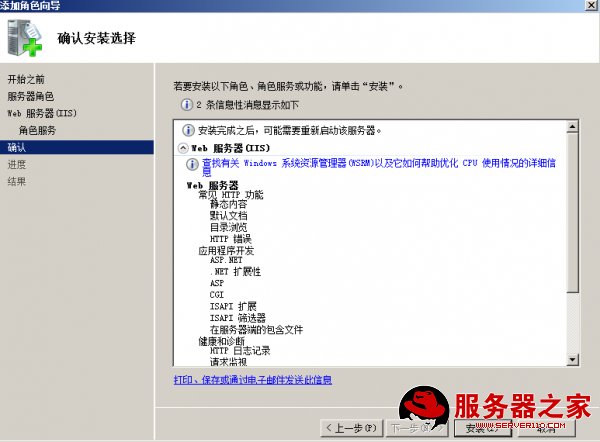Image resolution: width=600 pixels, height=442 pixels.
Task: Go to 开始之前 wizard step
Action: 26,80
